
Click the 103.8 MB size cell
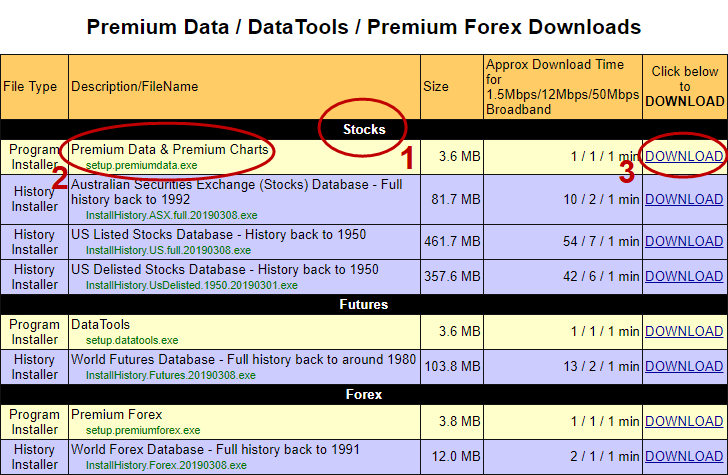point(452,366)
